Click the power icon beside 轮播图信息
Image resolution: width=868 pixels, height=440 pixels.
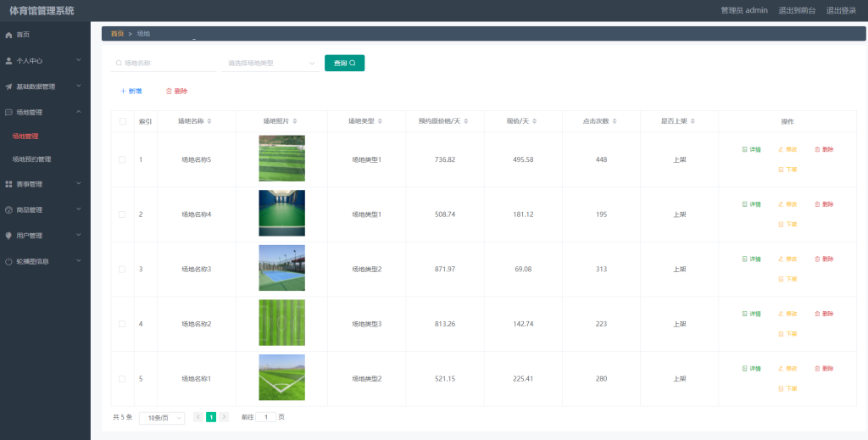(8, 261)
